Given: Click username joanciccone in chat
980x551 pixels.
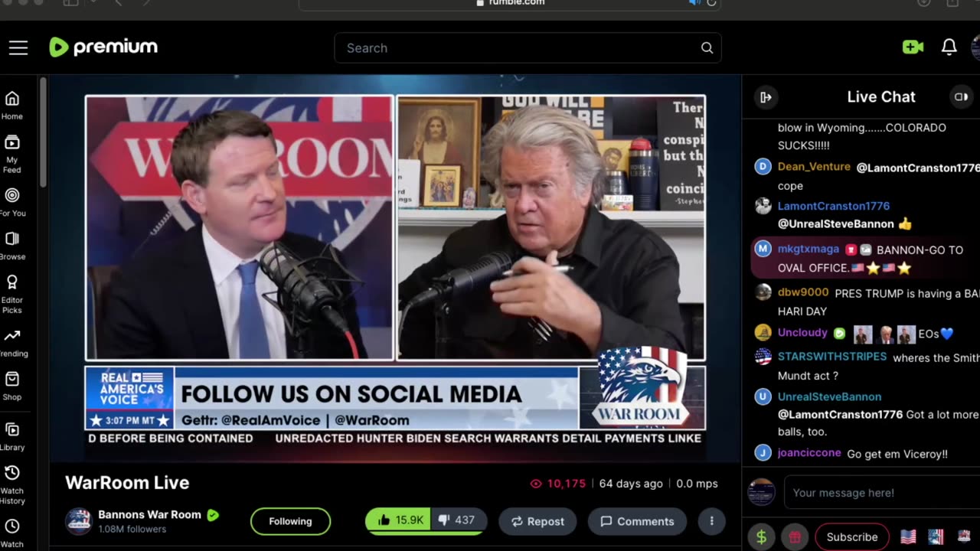Looking at the screenshot, I should click(809, 453).
